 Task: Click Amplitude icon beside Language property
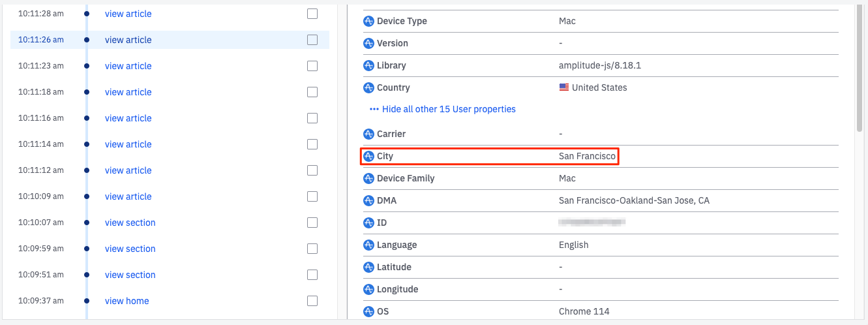click(x=369, y=245)
